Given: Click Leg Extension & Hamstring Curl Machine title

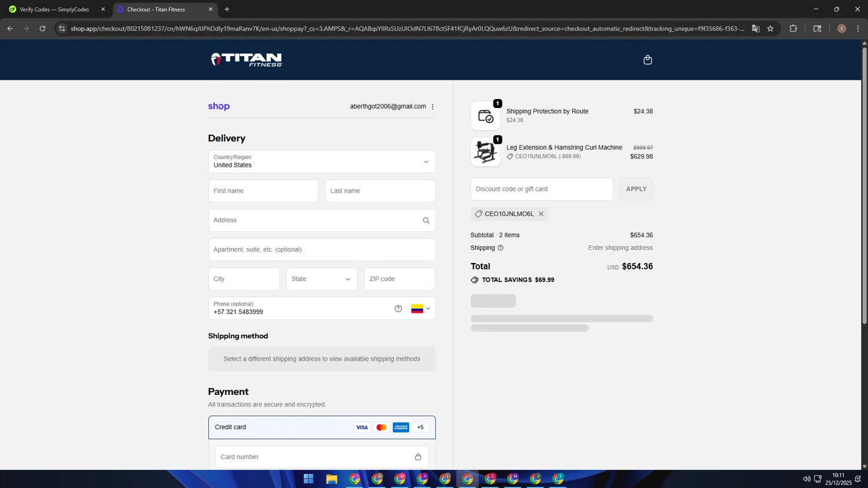Looking at the screenshot, I should click(564, 147).
